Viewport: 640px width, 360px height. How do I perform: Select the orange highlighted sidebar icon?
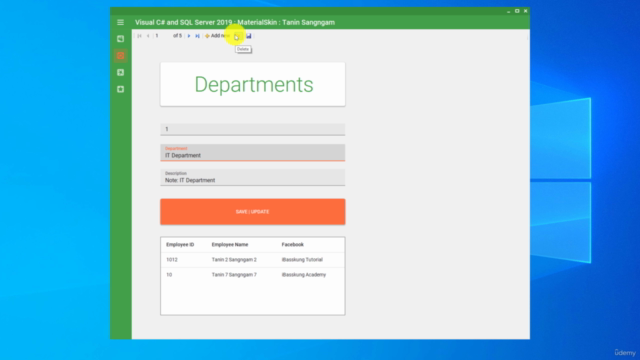click(120, 56)
